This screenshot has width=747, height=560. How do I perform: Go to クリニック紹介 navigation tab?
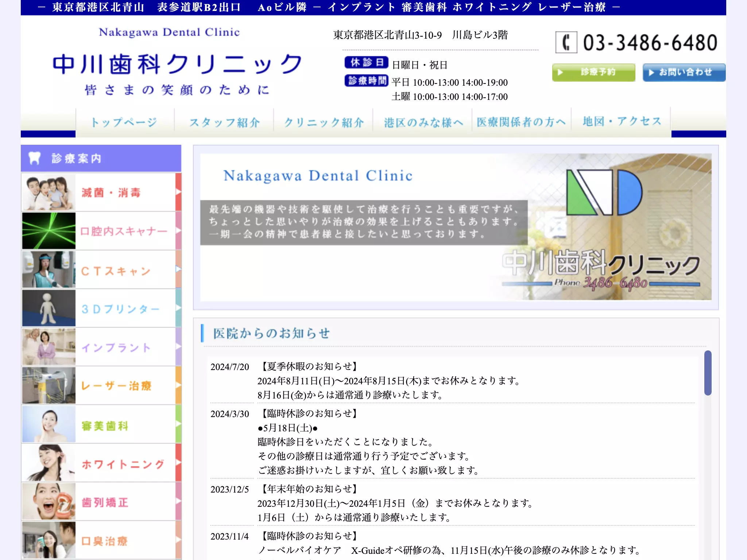(323, 122)
